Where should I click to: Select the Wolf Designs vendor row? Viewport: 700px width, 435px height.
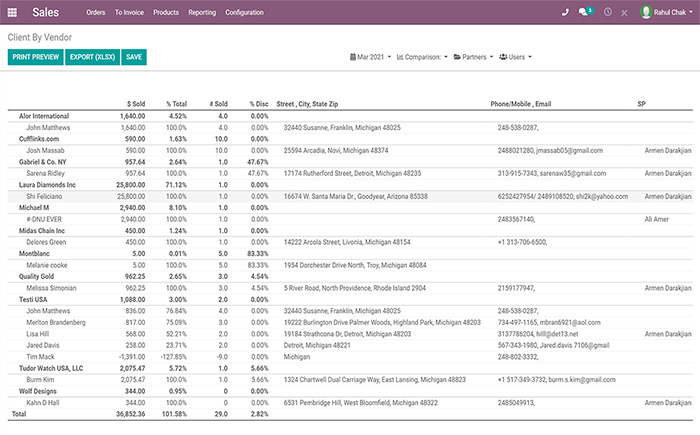pyautogui.click(x=350, y=391)
